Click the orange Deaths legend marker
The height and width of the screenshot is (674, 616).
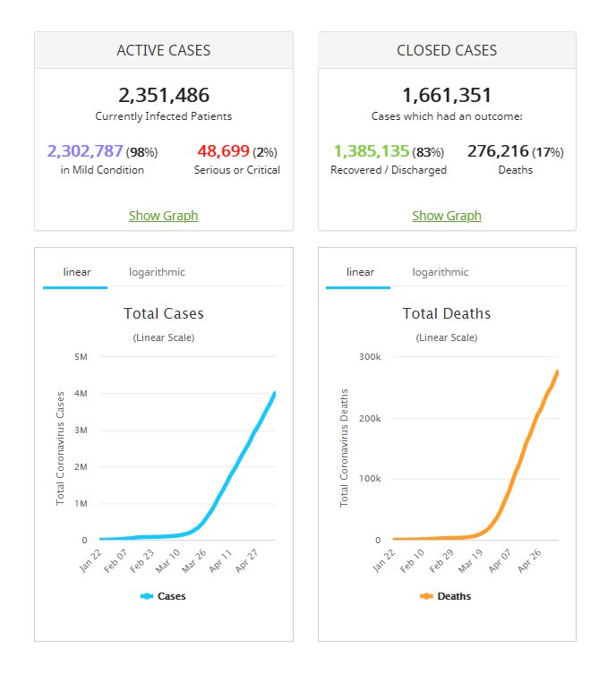[426, 596]
